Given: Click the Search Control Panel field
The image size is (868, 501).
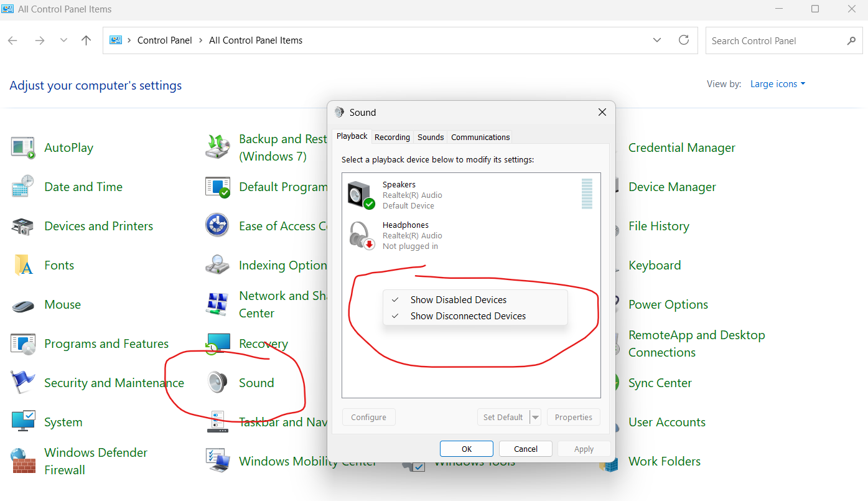Looking at the screenshot, I should tap(778, 41).
